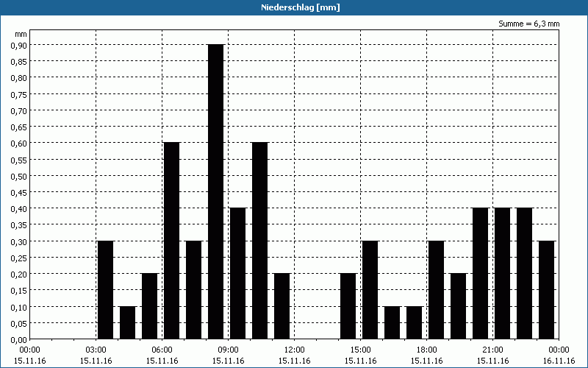The width and height of the screenshot is (588, 368).
Task: Select the 09:00 time axis label
Action: [x=229, y=350]
